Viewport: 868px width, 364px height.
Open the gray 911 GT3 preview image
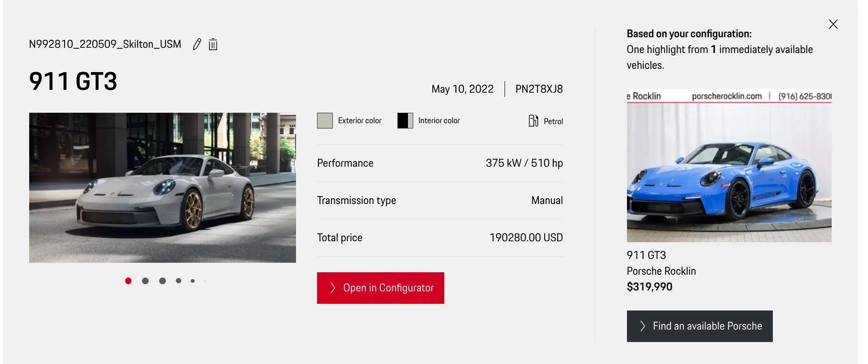163,188
